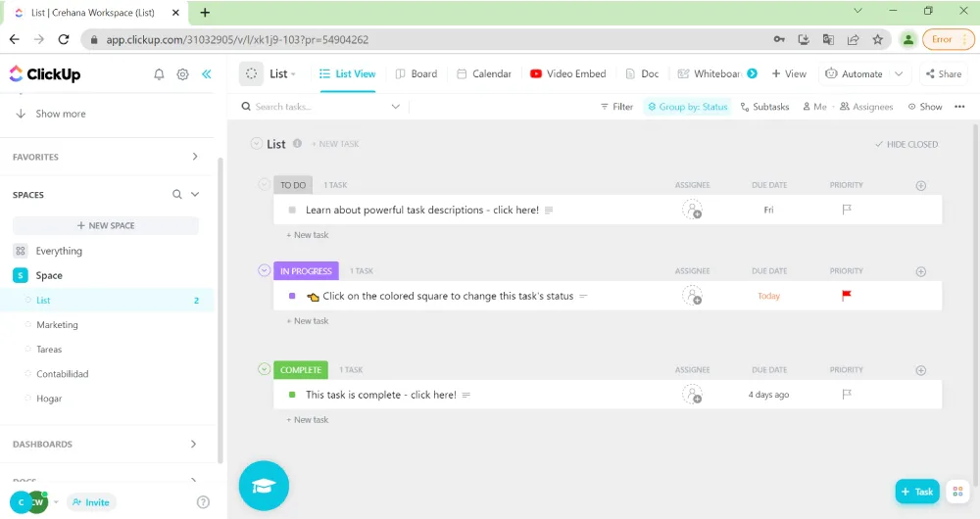The image size is (980, 519).
Task: Change status via green square of complete task
Action: 292,395
